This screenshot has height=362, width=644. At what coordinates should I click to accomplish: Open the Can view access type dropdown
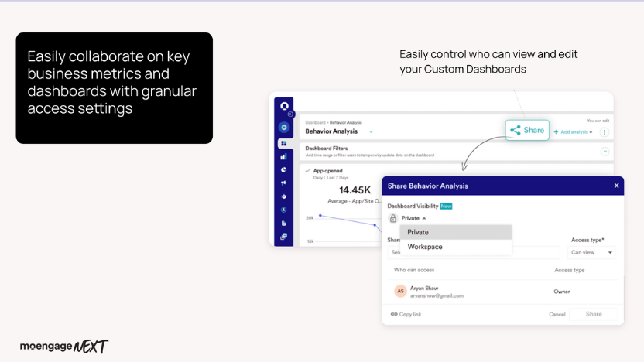pos(592,253)
